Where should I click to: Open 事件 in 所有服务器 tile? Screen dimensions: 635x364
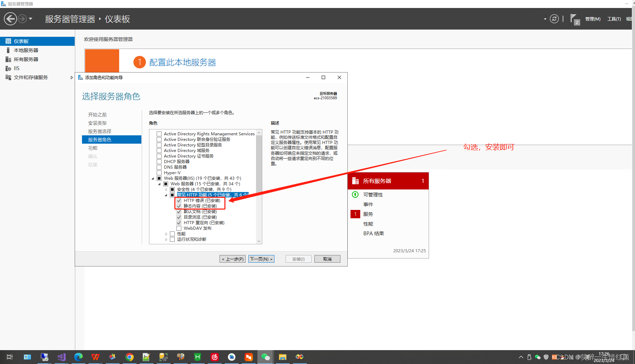click(x=368, y=204)
